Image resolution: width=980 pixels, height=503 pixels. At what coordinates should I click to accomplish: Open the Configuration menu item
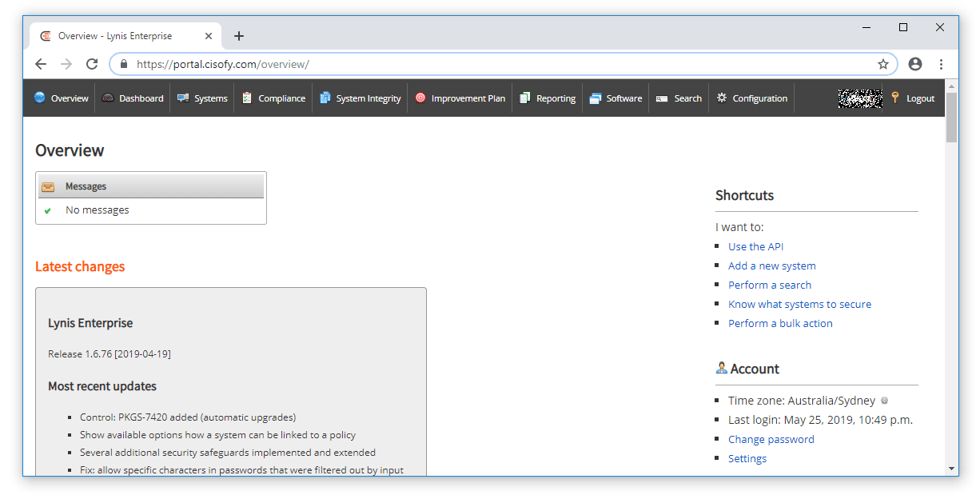tap(751, 98)
